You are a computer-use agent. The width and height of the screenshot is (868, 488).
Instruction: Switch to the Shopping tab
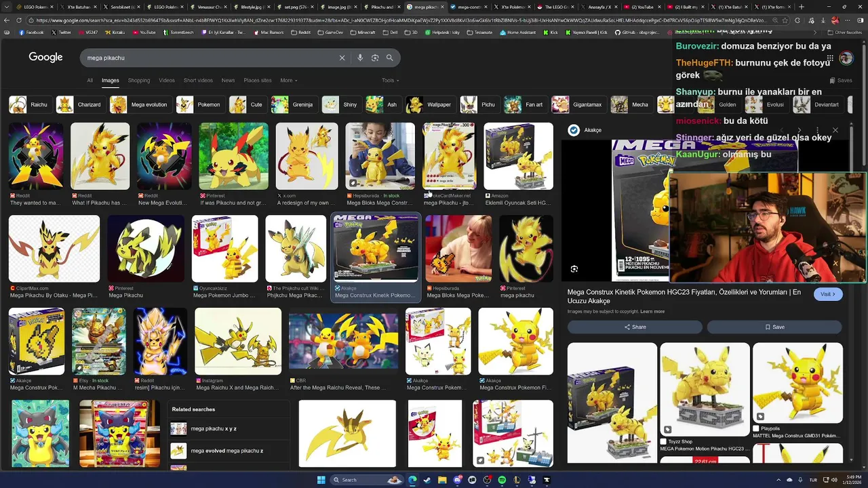click(x=139, y=80)
